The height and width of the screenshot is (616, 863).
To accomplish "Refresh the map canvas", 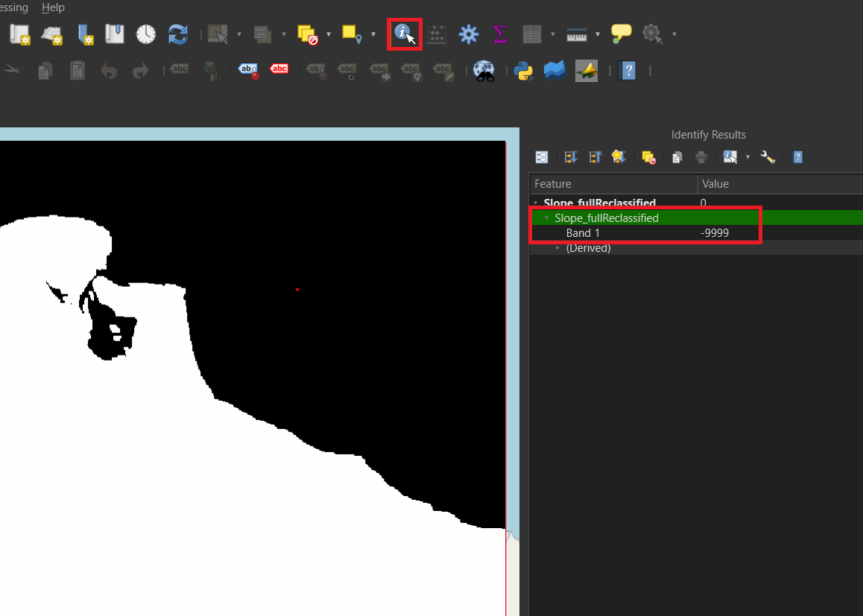I will [x=177, y=34].
